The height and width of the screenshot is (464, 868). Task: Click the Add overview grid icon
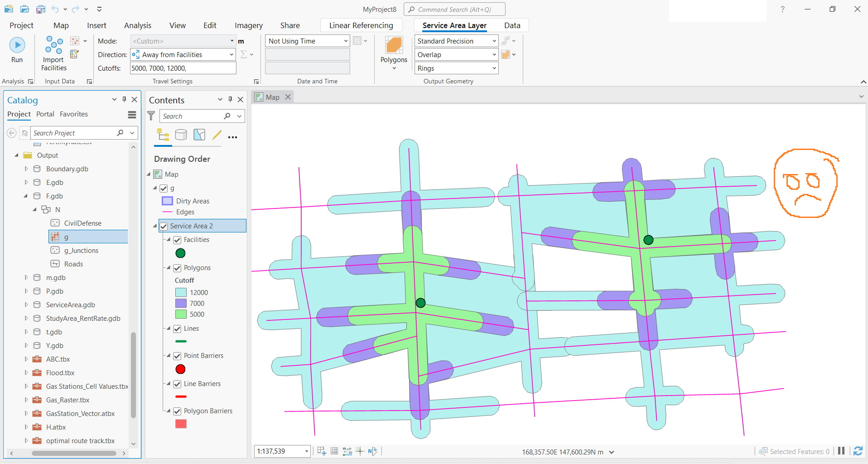pyautogui.click(x=334, y=450)
